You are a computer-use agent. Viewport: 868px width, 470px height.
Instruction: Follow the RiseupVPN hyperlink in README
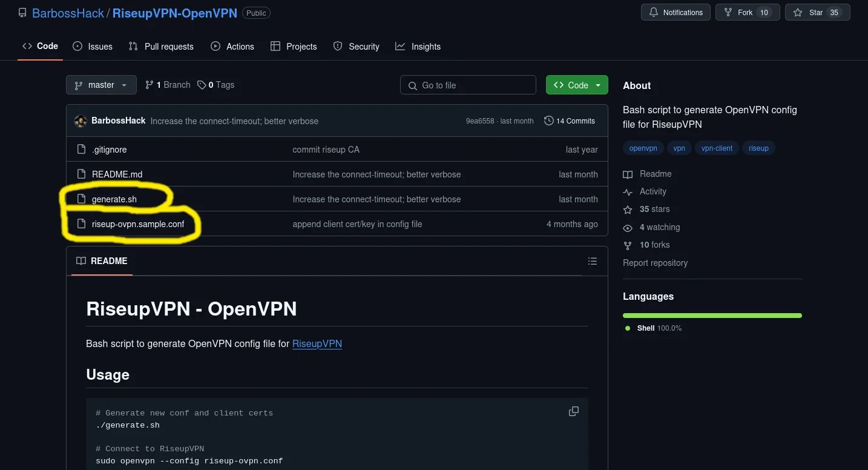click(x=317, y=343)
